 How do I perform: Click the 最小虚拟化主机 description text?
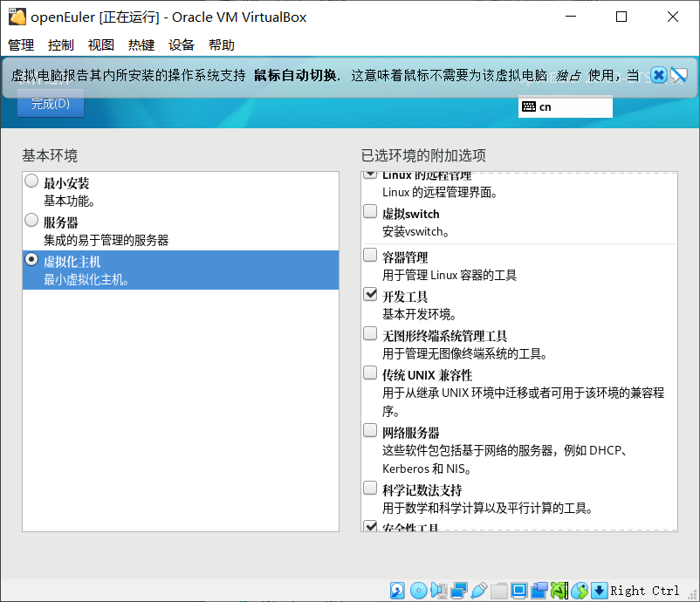tap(86, 280)
